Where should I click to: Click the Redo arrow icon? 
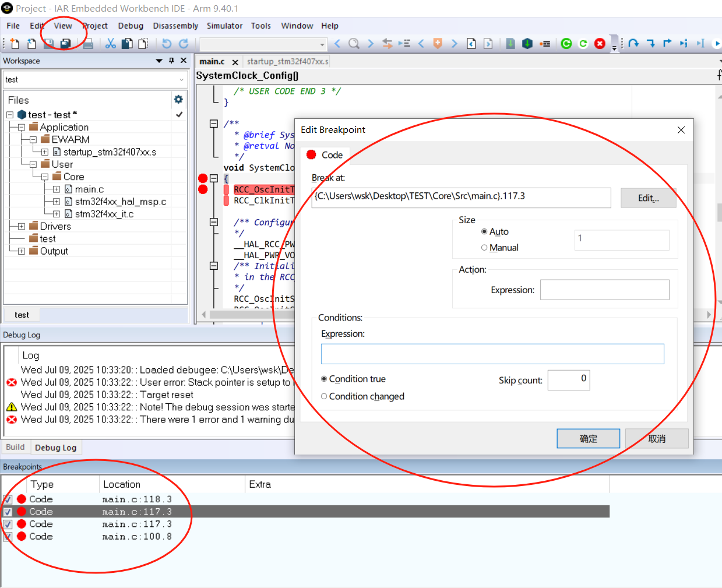(x=184, y=44)
